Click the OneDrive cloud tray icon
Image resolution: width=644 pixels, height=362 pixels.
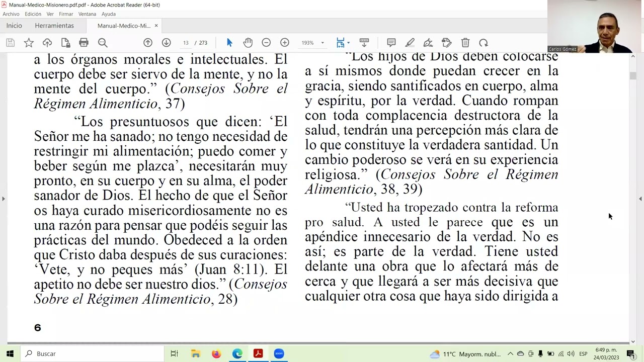pos(521,354)
